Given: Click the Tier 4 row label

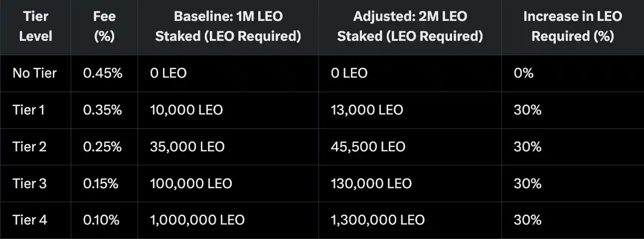Looking at the screenshot, I should tap(30, 220).
